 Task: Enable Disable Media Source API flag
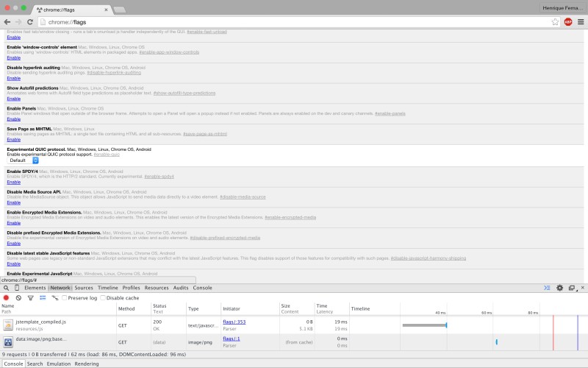(13, 202)
